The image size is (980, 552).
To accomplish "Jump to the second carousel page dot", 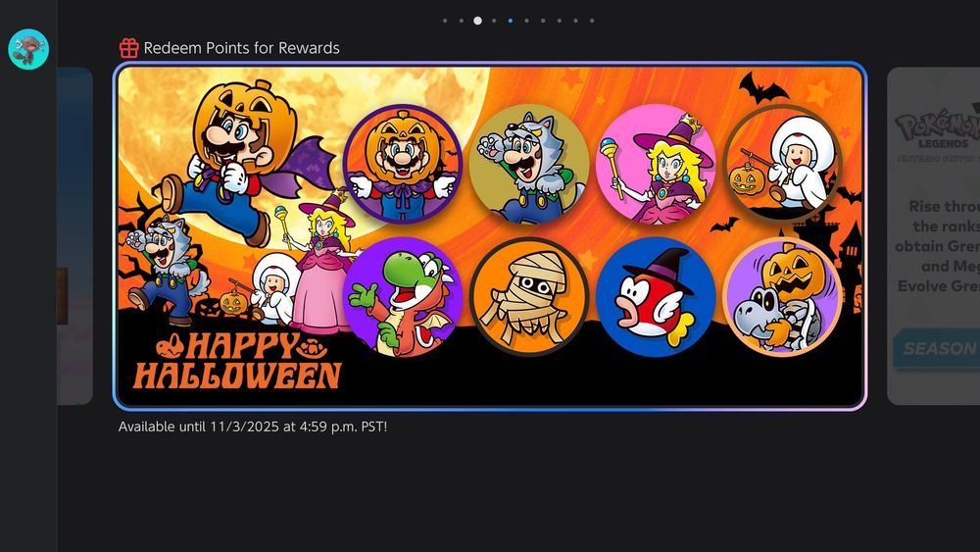I will tap(462, 21).
